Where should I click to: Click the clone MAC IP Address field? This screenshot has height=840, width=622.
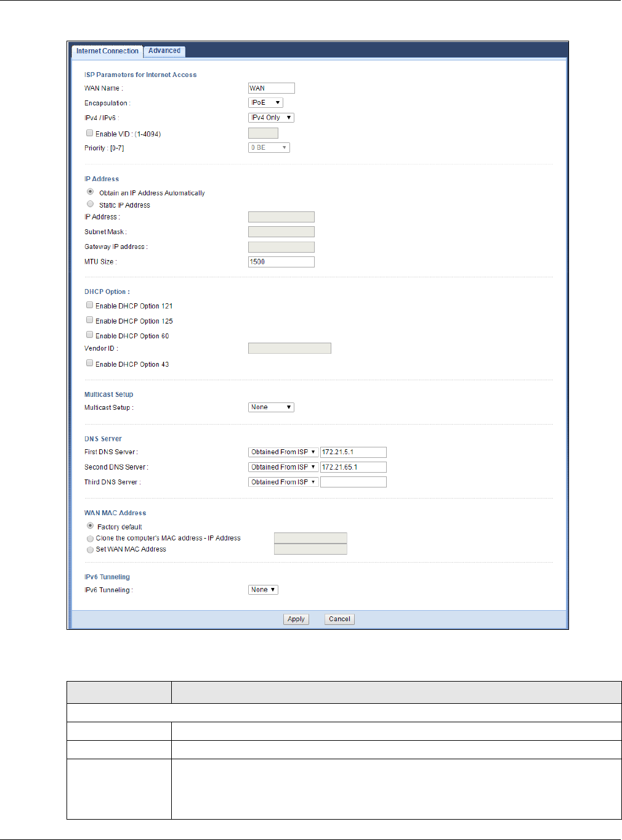click(x=310, y=538)
